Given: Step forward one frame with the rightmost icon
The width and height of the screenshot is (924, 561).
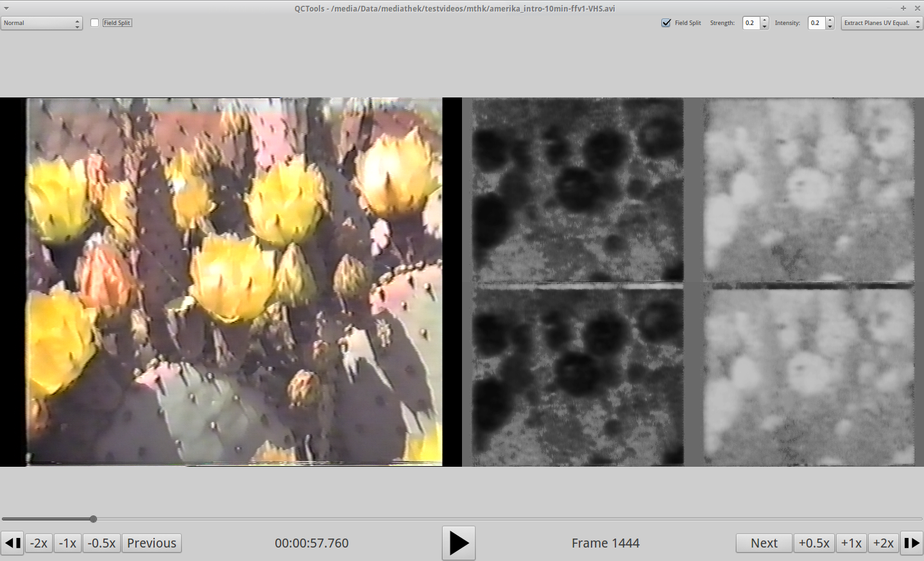Looking at the screenshot, I should [912, 543].
